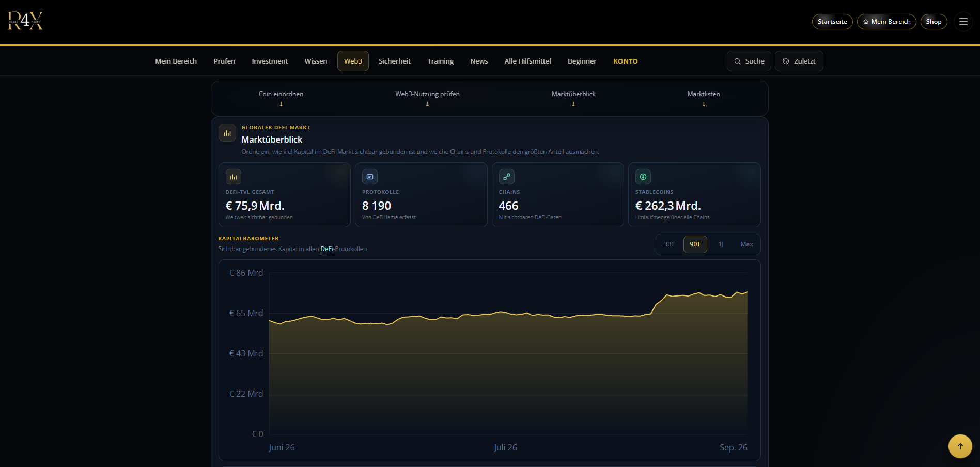
Task: Click the Juli 26 axis label
Action: [x=505, y=447]
